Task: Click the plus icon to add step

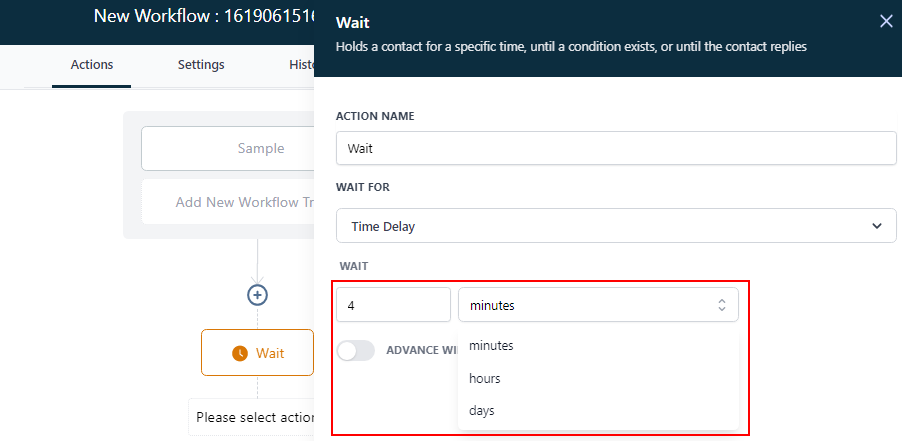Action: tap(258, 295)
